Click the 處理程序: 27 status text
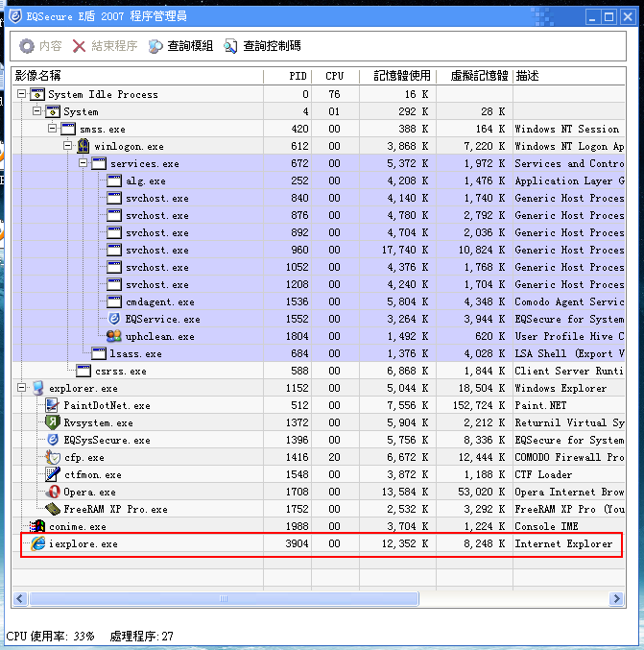Viewport: 644px width, 650px height. click(x=141, y=637)
